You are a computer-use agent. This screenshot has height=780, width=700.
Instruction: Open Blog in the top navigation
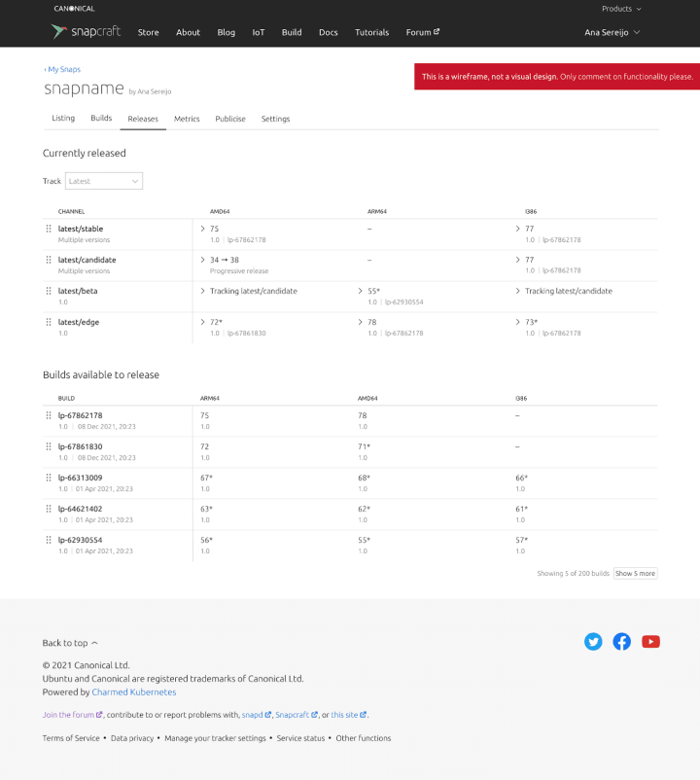click(227, 32)
